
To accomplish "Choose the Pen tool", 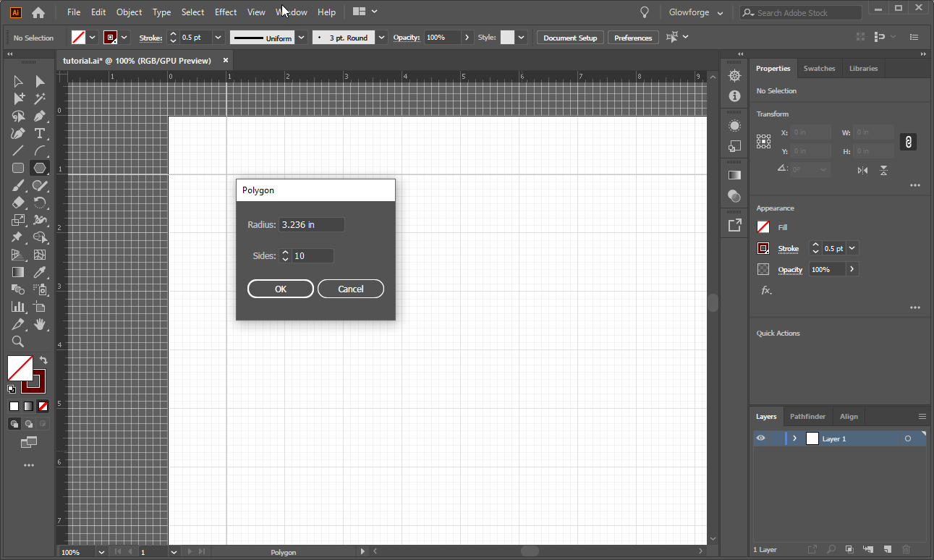I will pyautogui.click(x=40, y=116).
